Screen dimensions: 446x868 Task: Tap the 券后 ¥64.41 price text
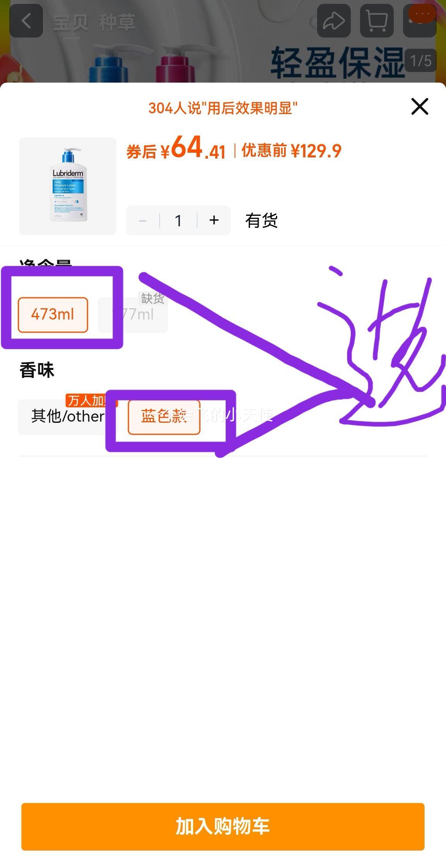[176, 148]
